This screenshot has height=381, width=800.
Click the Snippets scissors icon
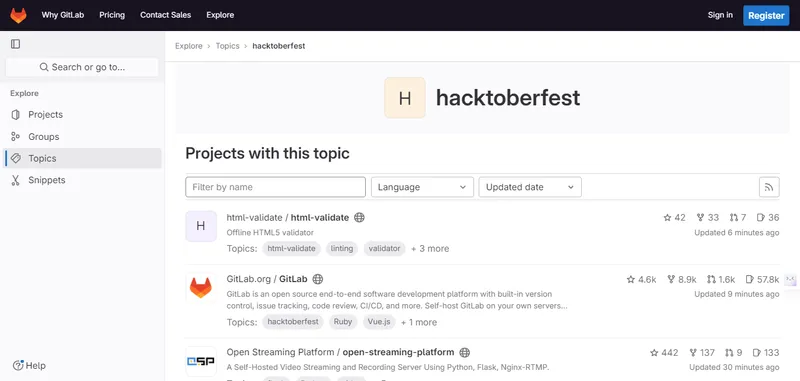point(16,180)
